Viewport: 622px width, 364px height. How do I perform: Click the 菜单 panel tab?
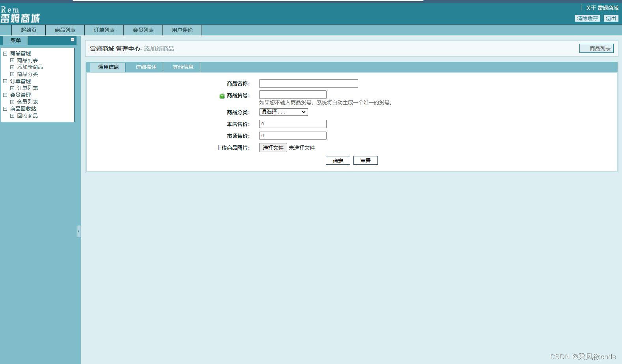15,41
